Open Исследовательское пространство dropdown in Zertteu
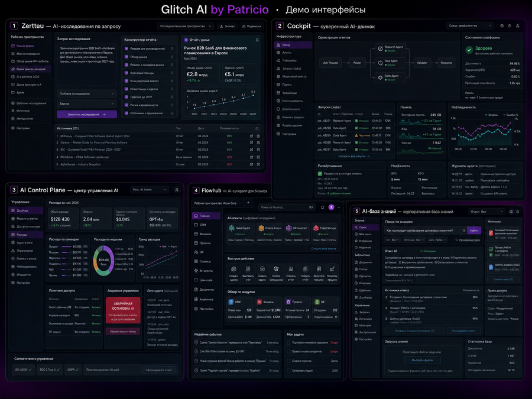The width and height of the screenshot is (532, 399). click(186, 26)
